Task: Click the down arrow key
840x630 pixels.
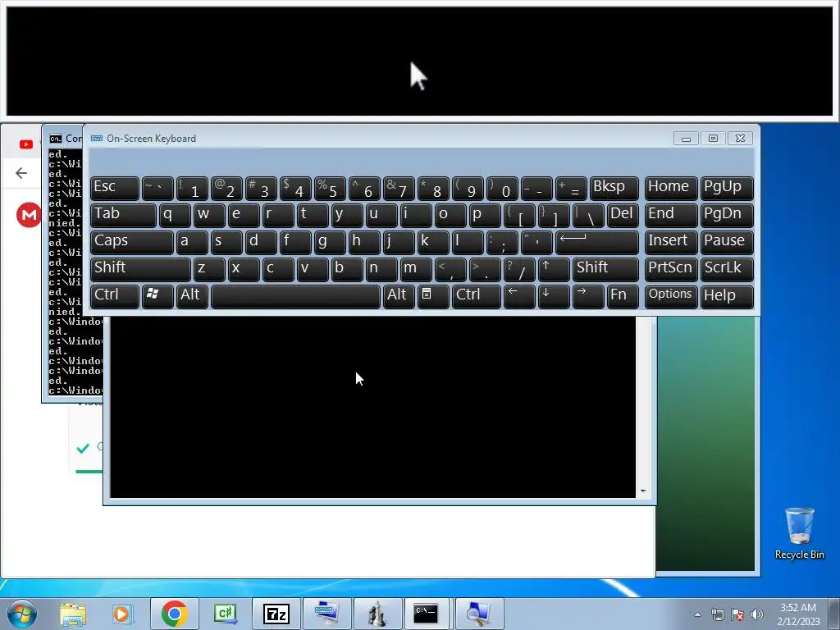Action: (554, 296)
